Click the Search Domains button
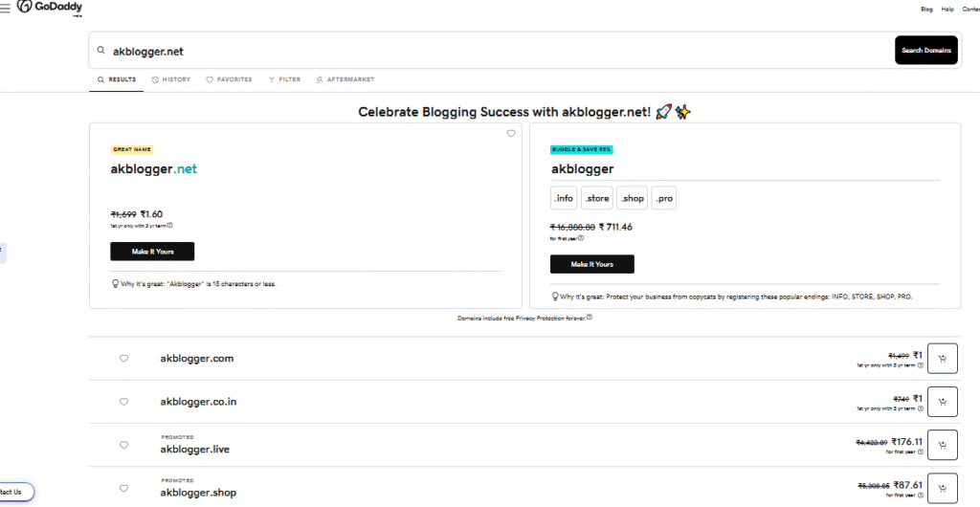Viewport: 980px width, 507px height. coord(925,50)
